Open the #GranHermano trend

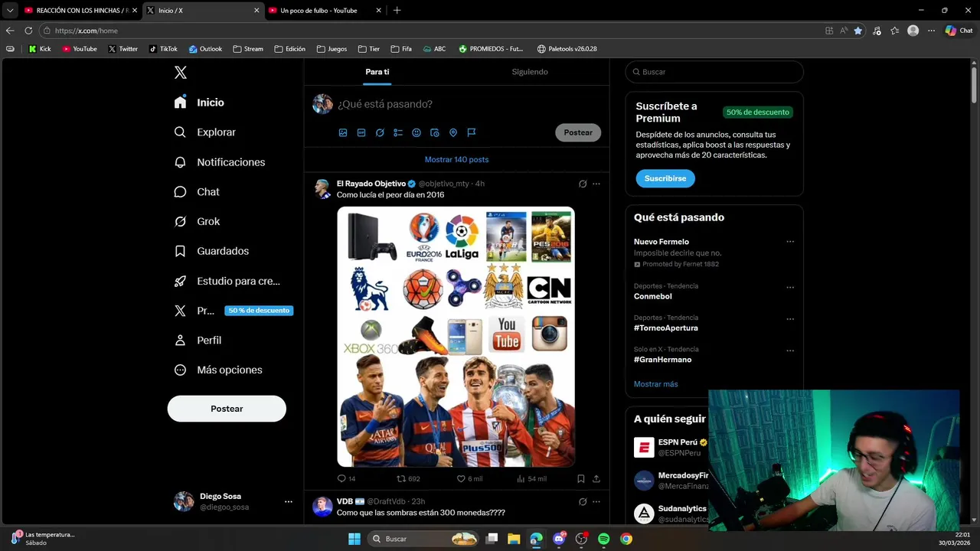[x=663, y=360]
